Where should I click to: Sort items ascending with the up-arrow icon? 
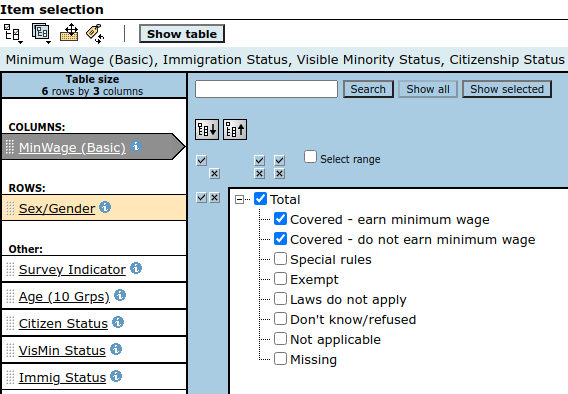235,130
